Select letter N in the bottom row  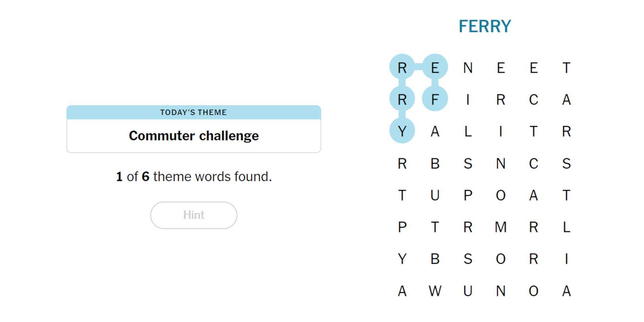pyautogui.click(x=501, y=291)
